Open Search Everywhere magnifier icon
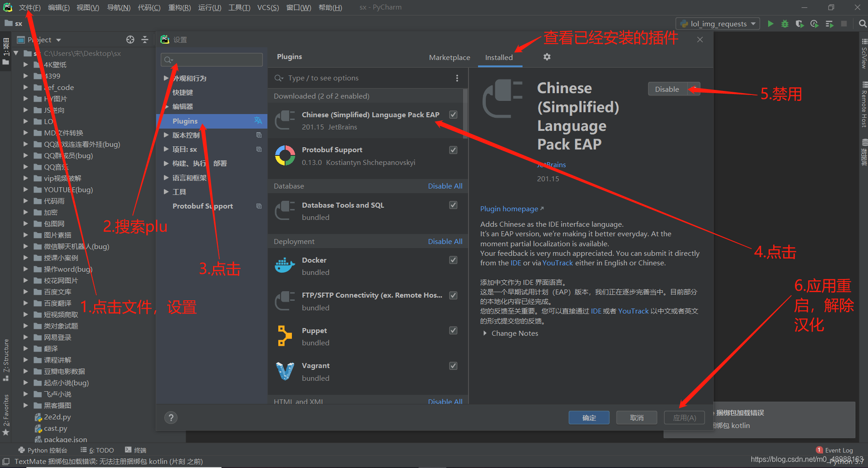 click(863, 24)
